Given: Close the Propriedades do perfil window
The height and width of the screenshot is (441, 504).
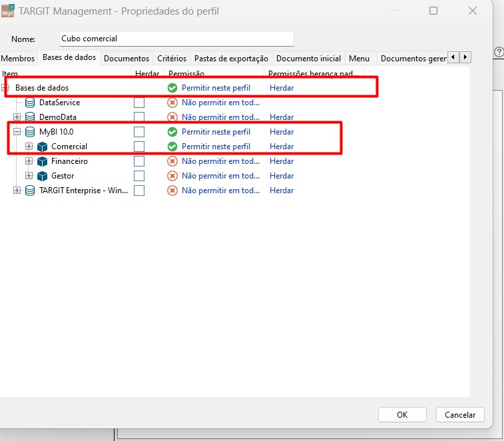Looking at the screenshot, I should (x=473, y=11).
